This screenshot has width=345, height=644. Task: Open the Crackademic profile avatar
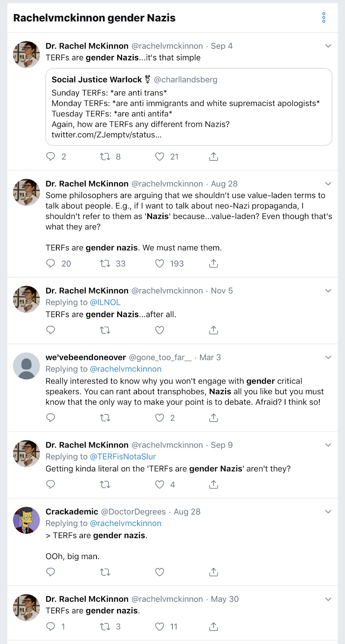[x=27, y=520]
